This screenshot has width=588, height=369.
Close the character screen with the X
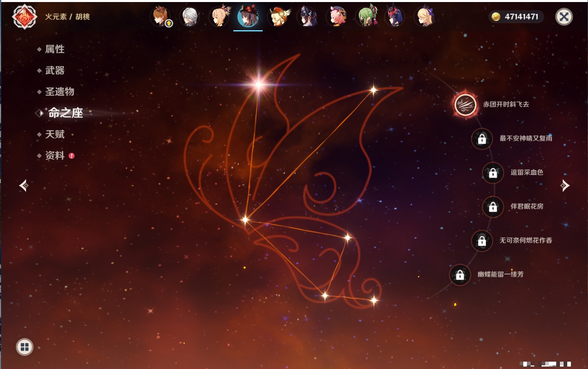[564, 17]
